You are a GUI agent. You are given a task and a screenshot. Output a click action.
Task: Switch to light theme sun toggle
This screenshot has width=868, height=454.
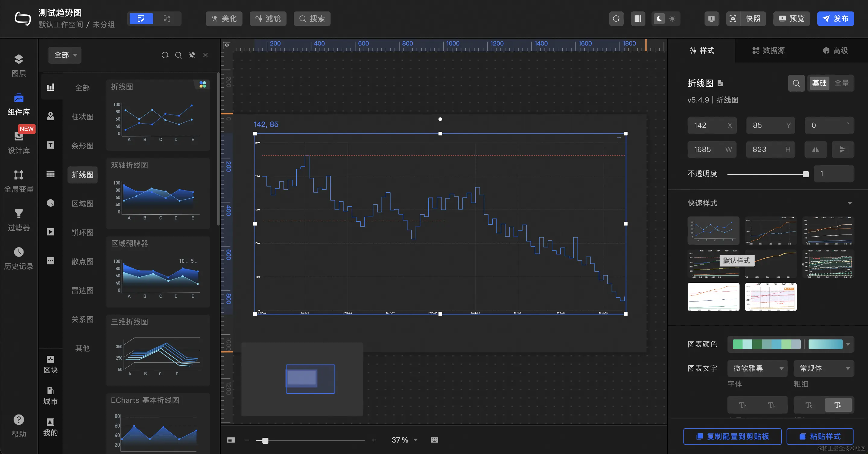pos(673,18)
